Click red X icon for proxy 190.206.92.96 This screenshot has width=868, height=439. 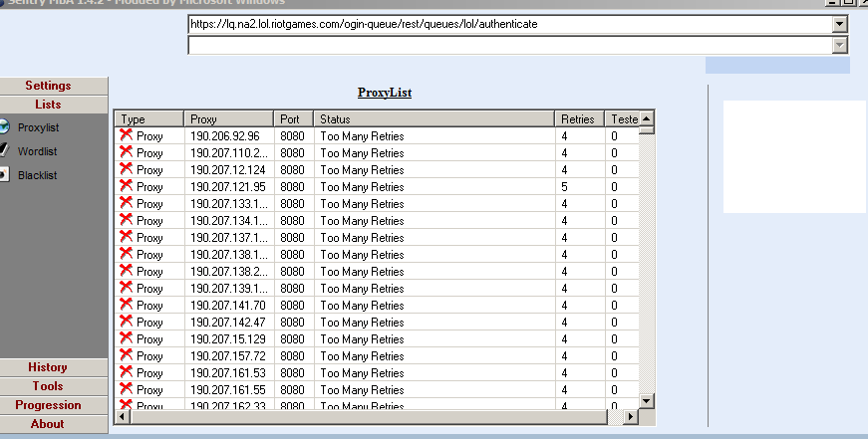point(127,135)
